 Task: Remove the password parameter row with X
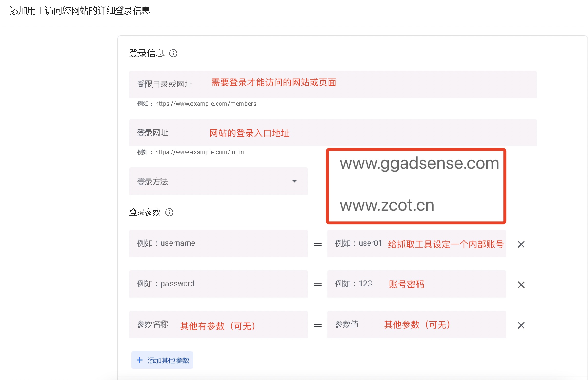point(521,285)
